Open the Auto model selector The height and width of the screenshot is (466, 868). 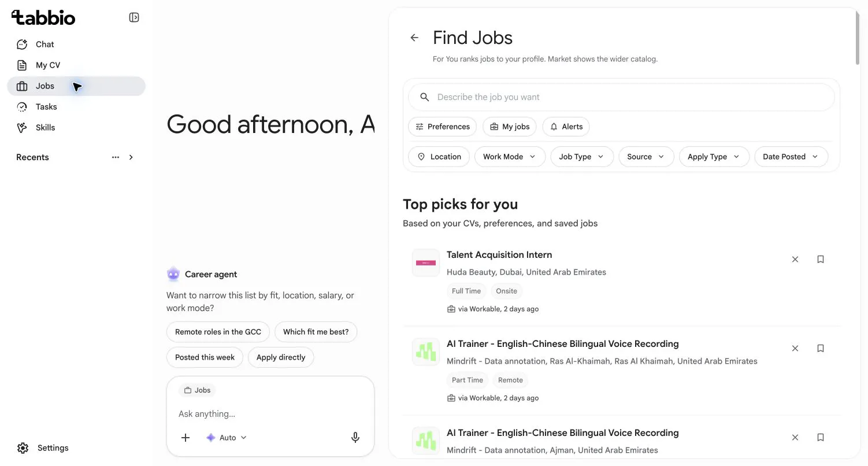[227, 438]
